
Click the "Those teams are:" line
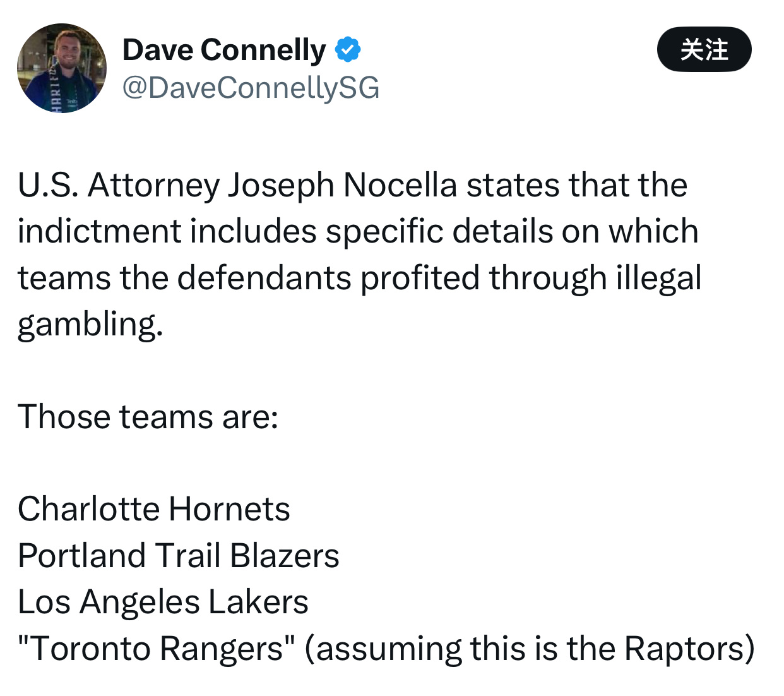(x=148, y=417)
